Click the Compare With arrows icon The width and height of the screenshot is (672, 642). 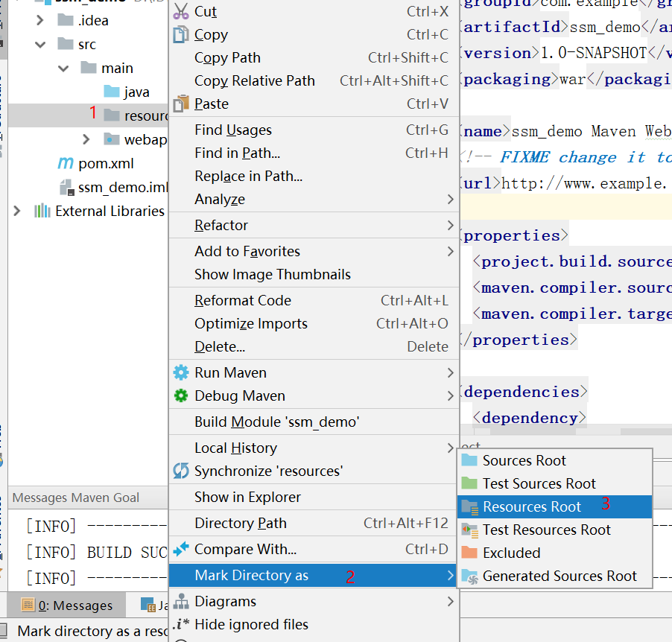click(181, 549)
